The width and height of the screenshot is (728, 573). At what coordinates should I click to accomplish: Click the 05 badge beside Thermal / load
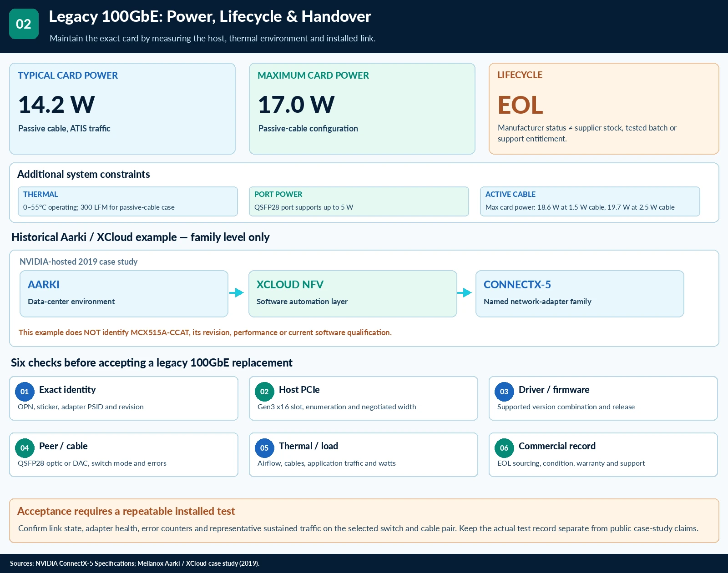click(x=264, y=448)
